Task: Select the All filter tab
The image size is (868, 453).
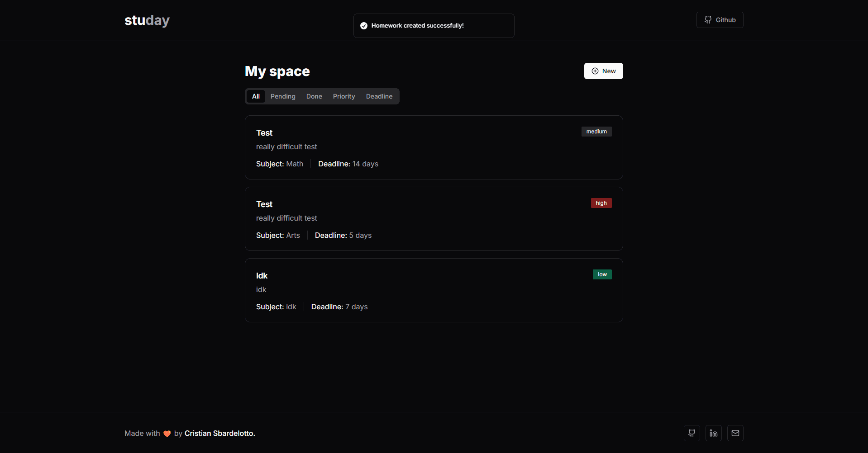Action: click(x=256, y=96)
